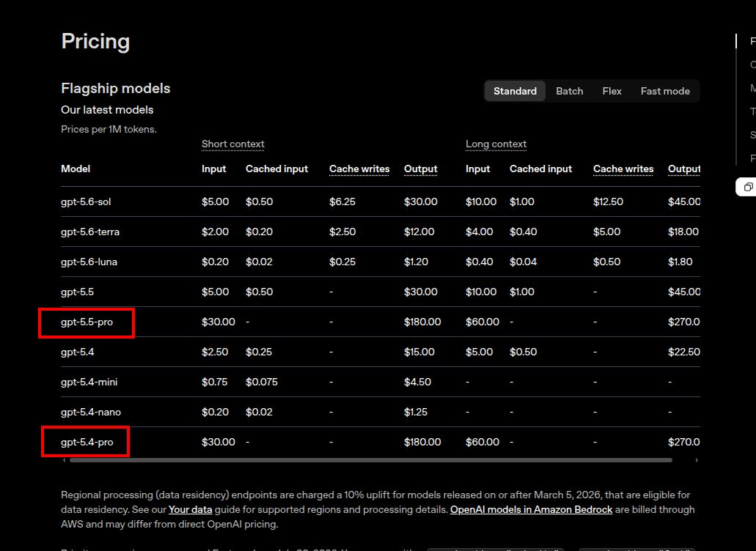Select the gpt-5.5 model name
Screen dimensions: 756x551
point(77,292)
